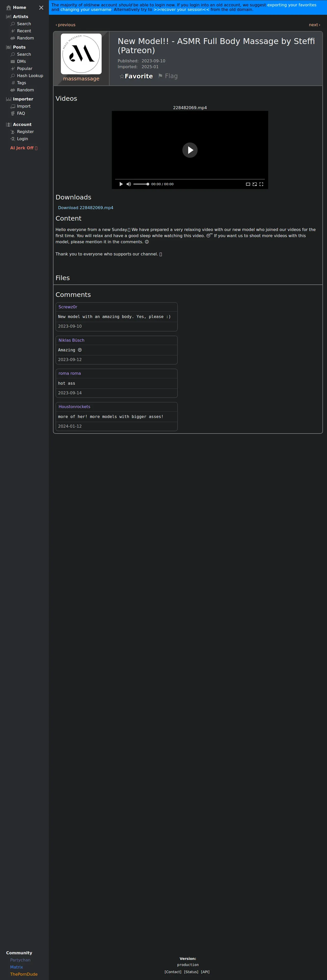Click the envelope icon beside DMs
The height and width of the screenshot is (980, 327).
[x=13, y=61]
